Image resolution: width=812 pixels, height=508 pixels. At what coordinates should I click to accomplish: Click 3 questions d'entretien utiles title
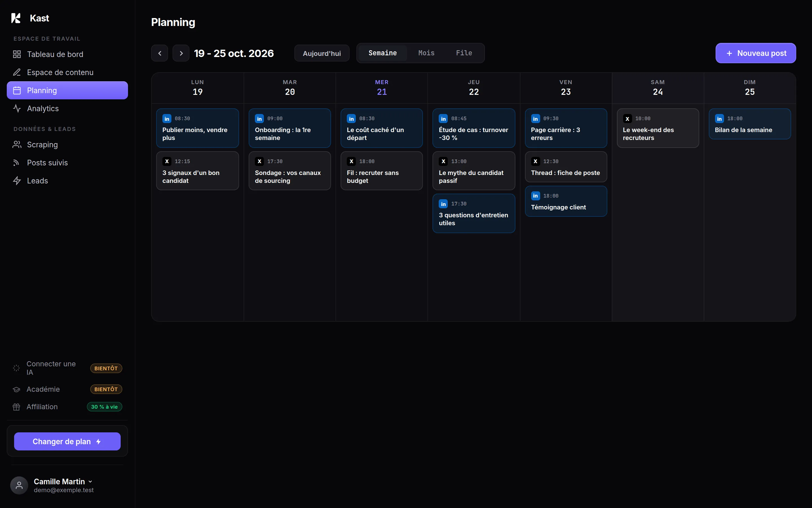[473, 219]
